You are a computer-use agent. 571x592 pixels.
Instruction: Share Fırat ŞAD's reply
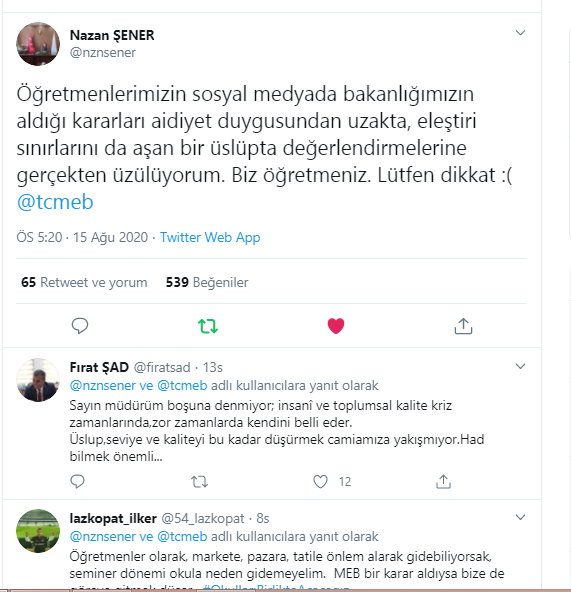[443, 481]
